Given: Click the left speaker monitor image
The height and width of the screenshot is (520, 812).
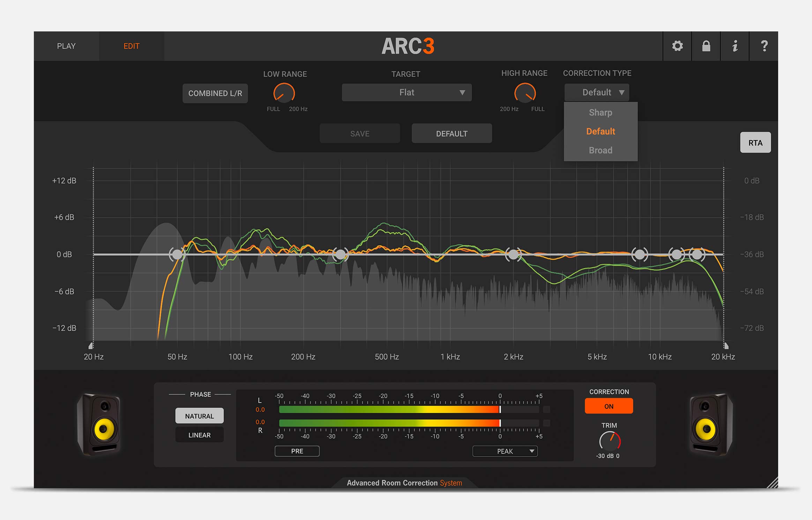Looking at the screenshot, I should click(x=99, y=424).
